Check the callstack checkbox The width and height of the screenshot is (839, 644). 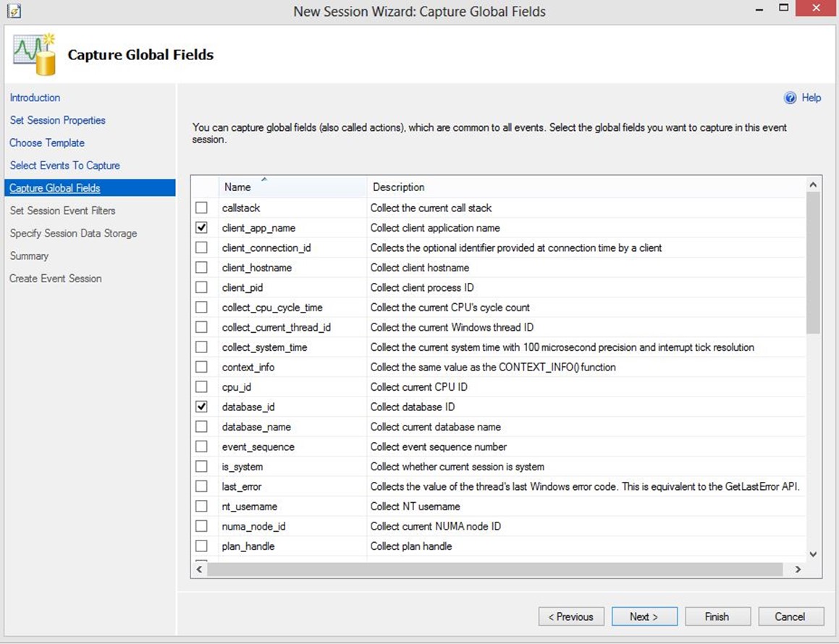[x=201, y=208]
